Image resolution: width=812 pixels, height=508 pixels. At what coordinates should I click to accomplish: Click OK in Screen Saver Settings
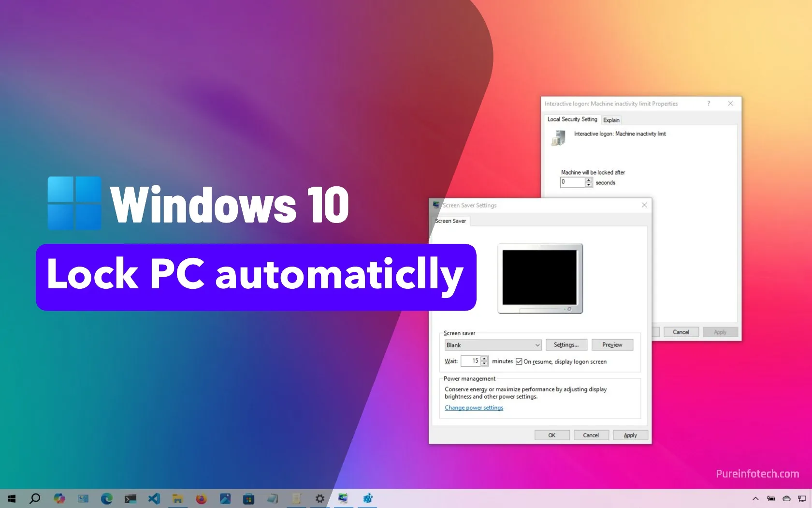[x=552, y=435]
